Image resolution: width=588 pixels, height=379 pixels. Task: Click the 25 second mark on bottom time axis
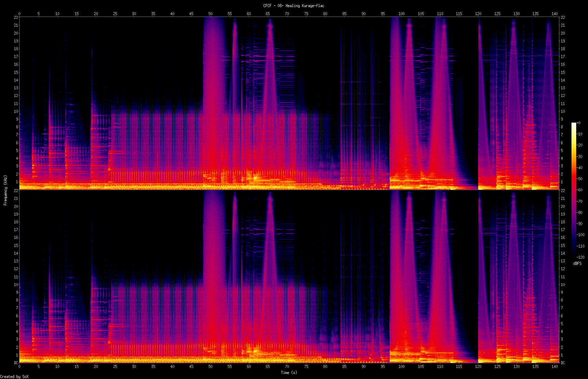tap(115, 366)
